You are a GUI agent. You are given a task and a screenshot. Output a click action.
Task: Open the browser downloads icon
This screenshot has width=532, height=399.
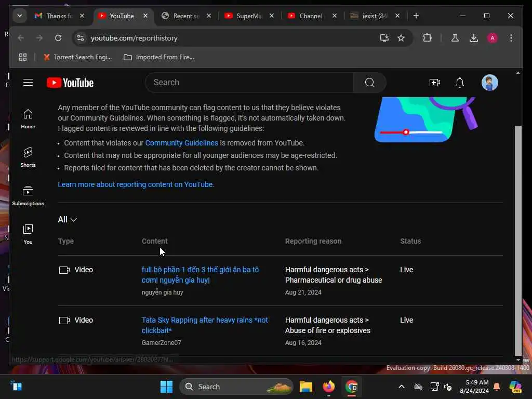(x=474, y=37)
